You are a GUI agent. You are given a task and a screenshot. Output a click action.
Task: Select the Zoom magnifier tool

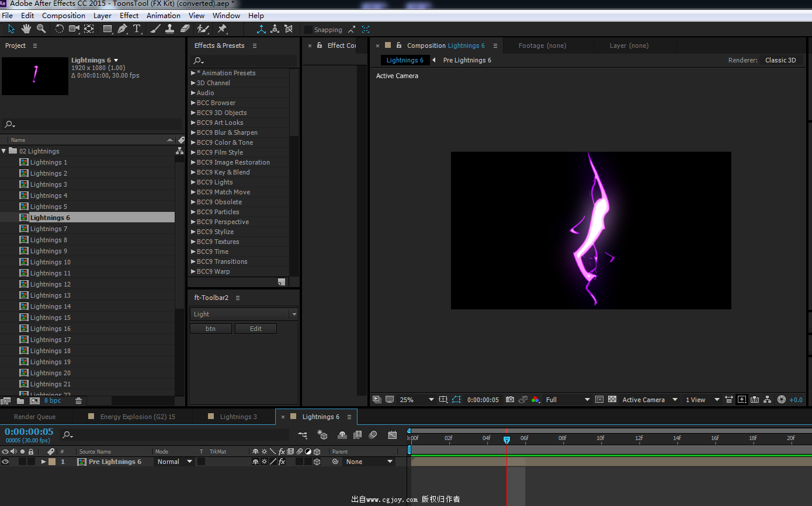pos(41,29)
